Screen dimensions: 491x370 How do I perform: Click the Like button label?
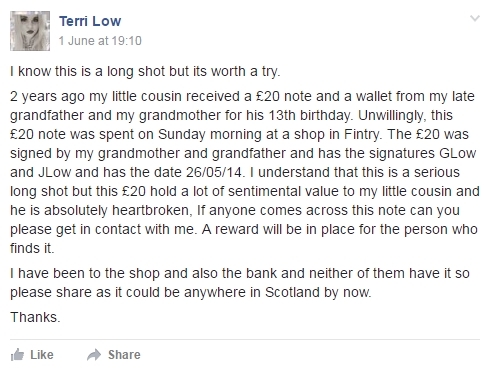[42, 355]
